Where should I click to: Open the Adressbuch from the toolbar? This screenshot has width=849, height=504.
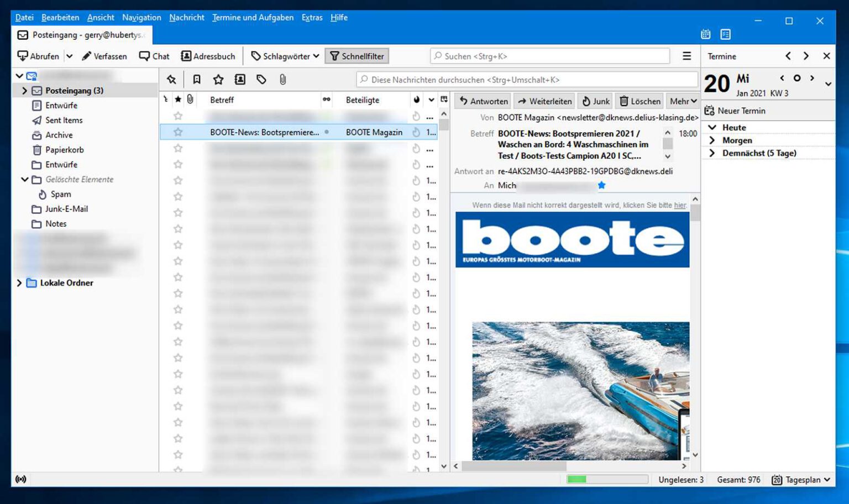click(208, 56)
